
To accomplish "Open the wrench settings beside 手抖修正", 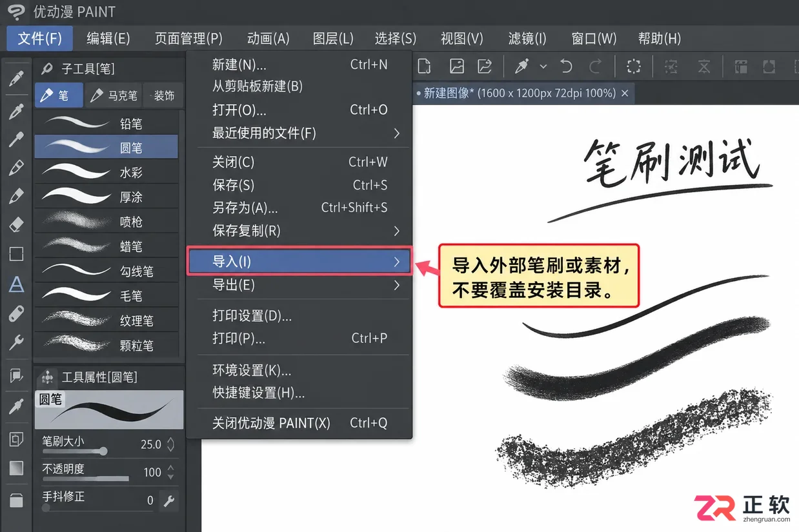I will (169, 500).
